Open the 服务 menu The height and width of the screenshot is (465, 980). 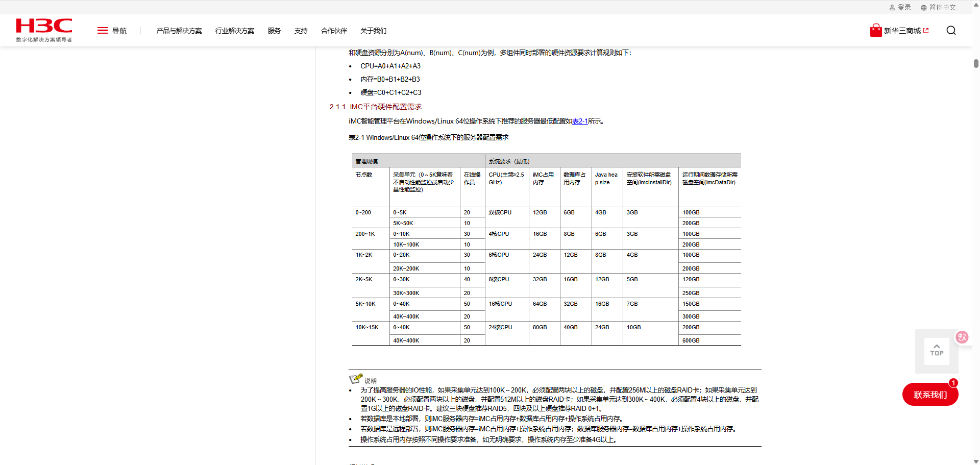pyautogui.click(x=274, y=31)
